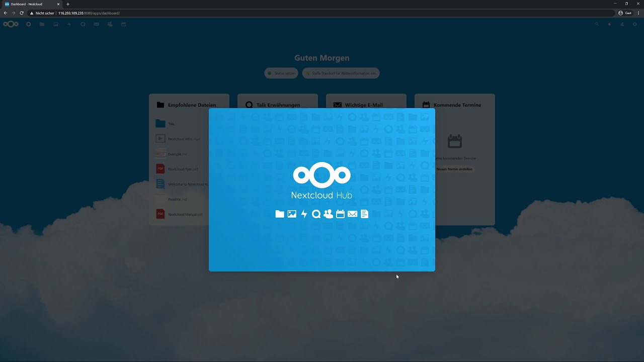Open unified search magnifier in header
This screenshot has width=644, height=362.
pyautogui.click(x=597, y=24)
